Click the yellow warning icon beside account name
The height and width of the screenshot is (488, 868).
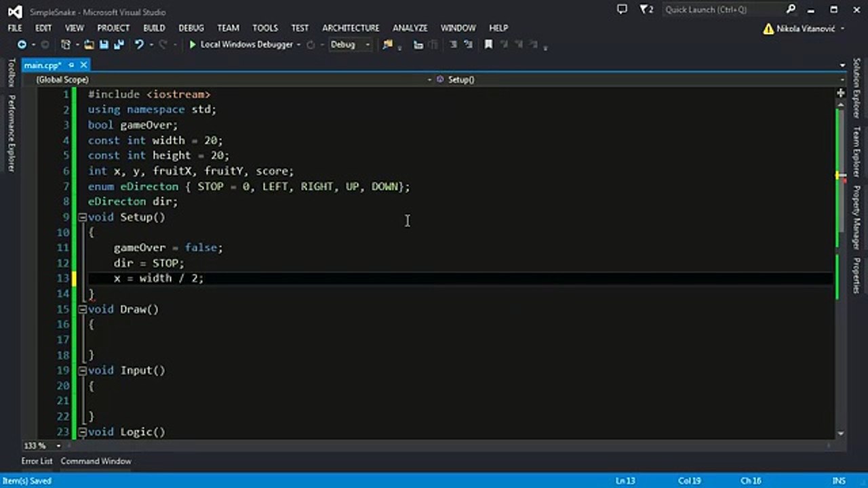coord(768,29)
